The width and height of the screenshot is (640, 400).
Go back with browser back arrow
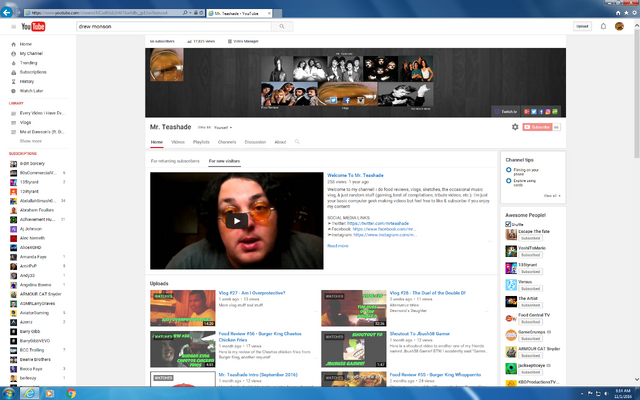pos(7,12)
